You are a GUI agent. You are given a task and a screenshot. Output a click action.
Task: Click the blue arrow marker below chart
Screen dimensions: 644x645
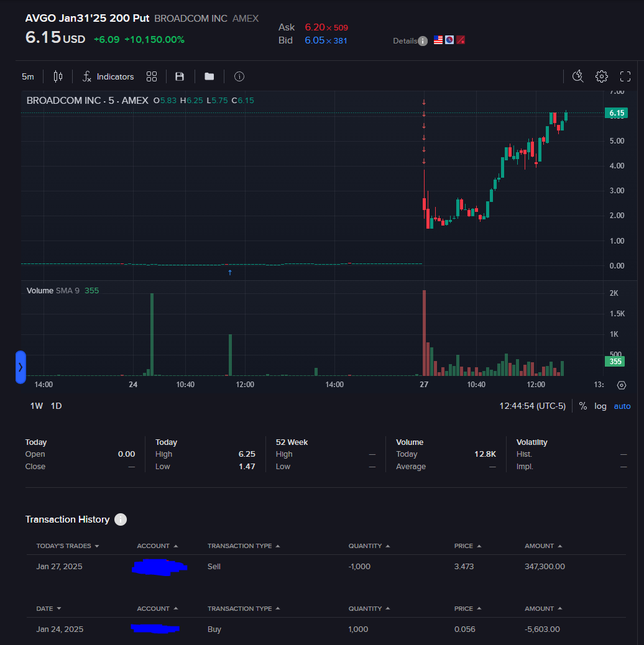pyautogui.click(x=230, y=272)
